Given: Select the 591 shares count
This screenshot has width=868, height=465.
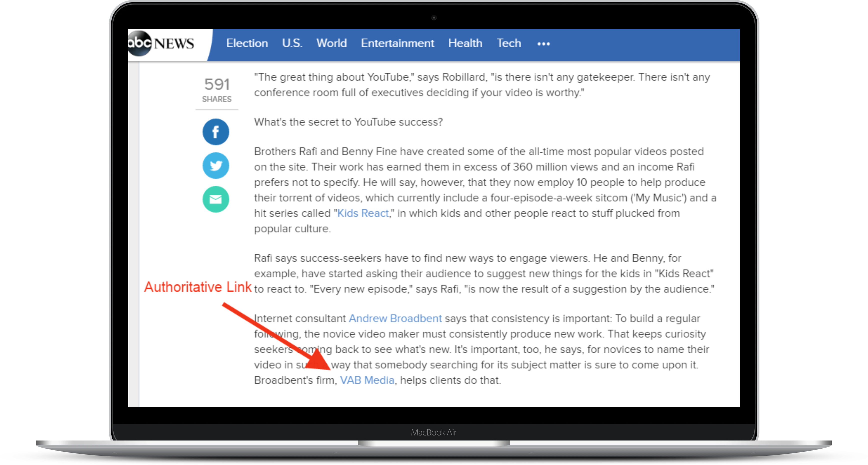Looking at the screenshot, I should [x=217, y=84].
